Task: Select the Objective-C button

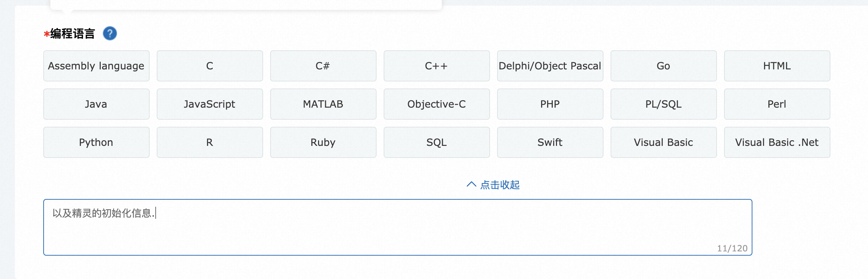Action: tap(436, 104)
